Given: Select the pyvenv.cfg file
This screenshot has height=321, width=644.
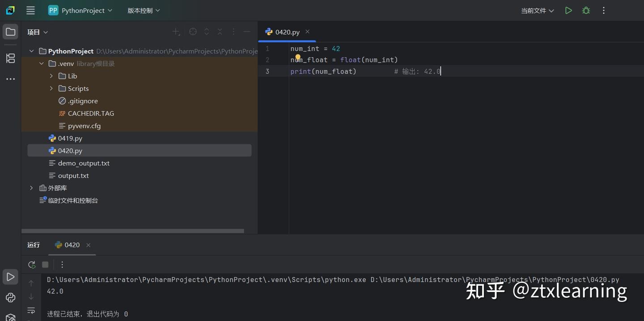Looking at the screenshot, I should point(80,126).
